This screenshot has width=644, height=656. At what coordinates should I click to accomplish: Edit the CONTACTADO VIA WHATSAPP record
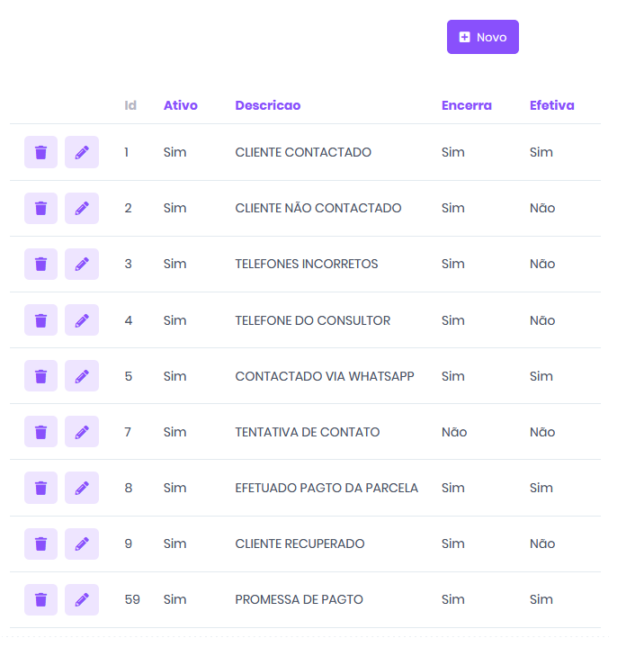(x=82, y=376)
